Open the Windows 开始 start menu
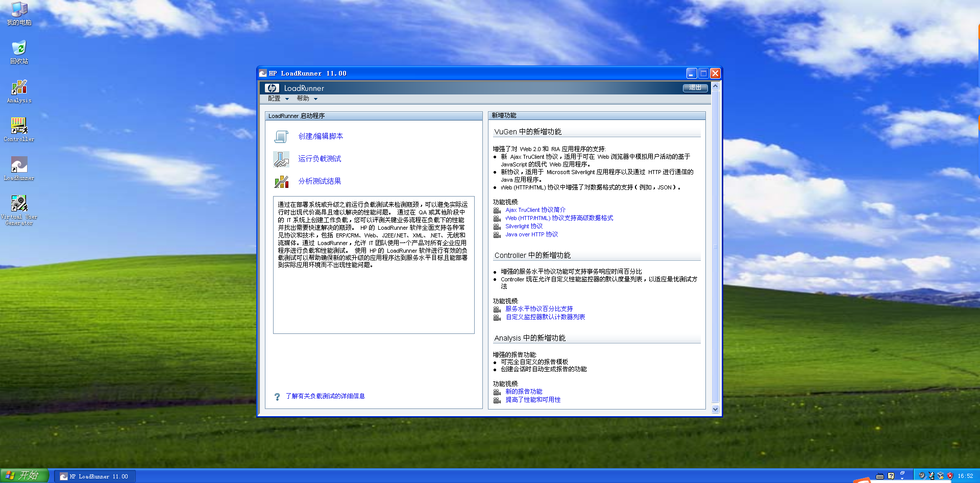The height and width of the screenshot is (483, 980). (x=24, y=475)
